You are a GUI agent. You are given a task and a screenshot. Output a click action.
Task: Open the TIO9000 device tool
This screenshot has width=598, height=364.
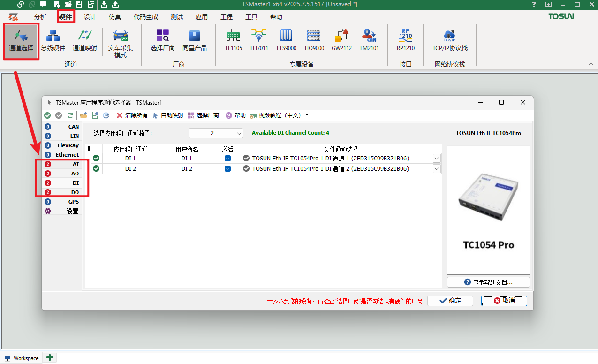pos(314,41)
